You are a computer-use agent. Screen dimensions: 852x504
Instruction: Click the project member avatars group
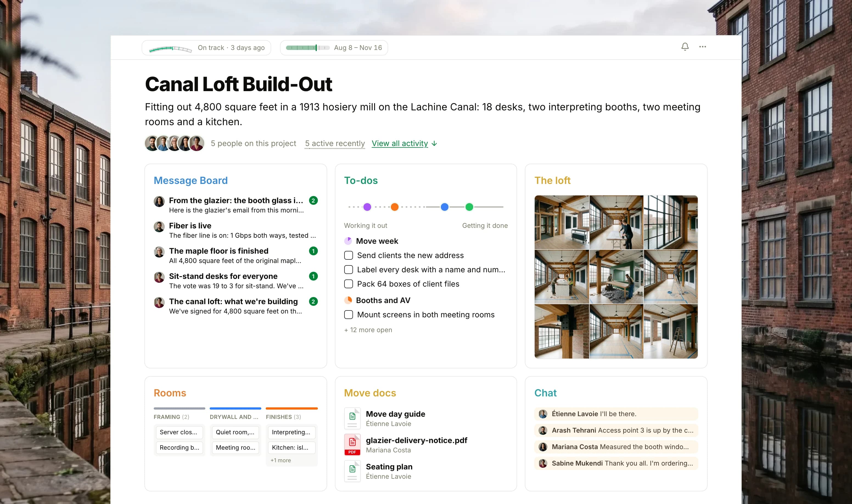click(175, 143)
